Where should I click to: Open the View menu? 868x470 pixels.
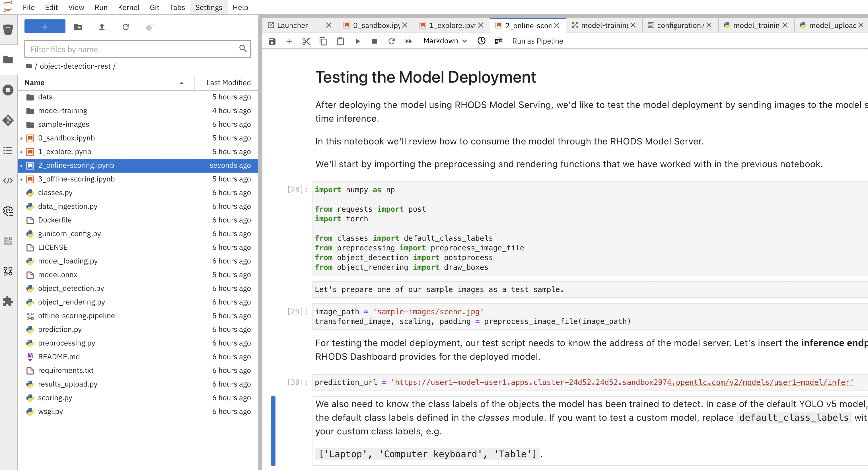pos(76,7)
